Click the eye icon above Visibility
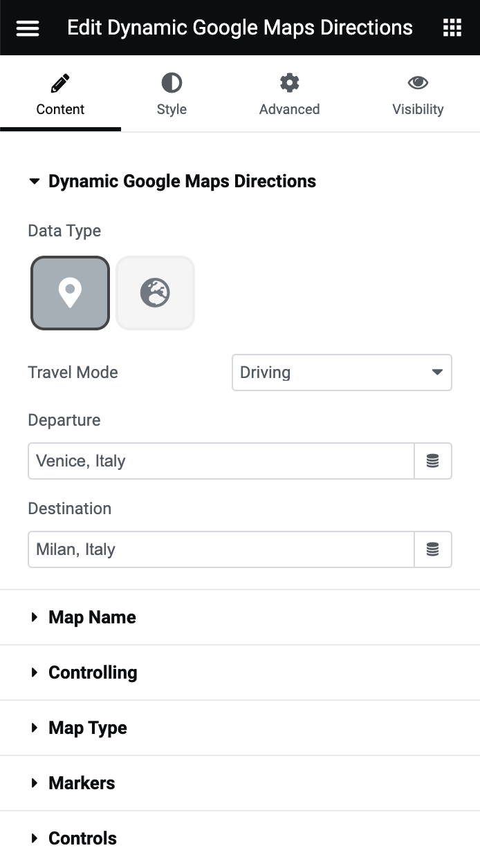Image resolution: width=480 pixels, height=868 pixels. (418, 82)
